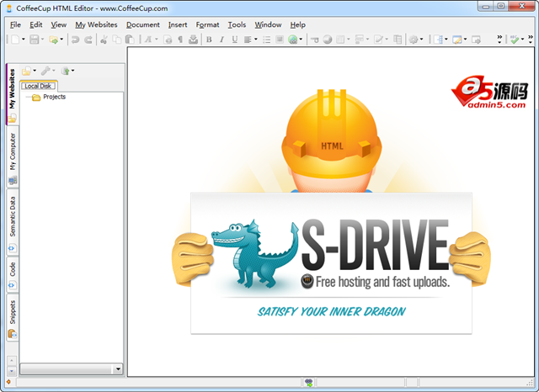Switch to My Computer side tab
Image resolution: width=539 pixels, height=392 pixels.
pos(13,156)
